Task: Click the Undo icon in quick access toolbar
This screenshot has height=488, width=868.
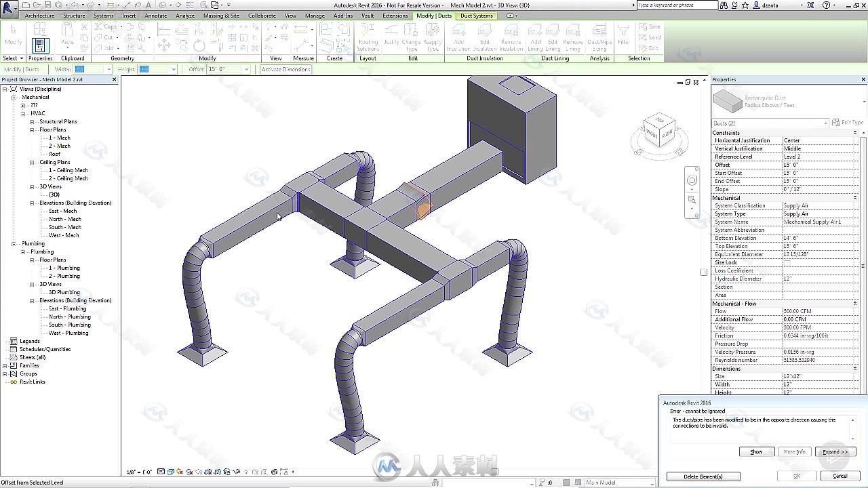Action: 74,5
